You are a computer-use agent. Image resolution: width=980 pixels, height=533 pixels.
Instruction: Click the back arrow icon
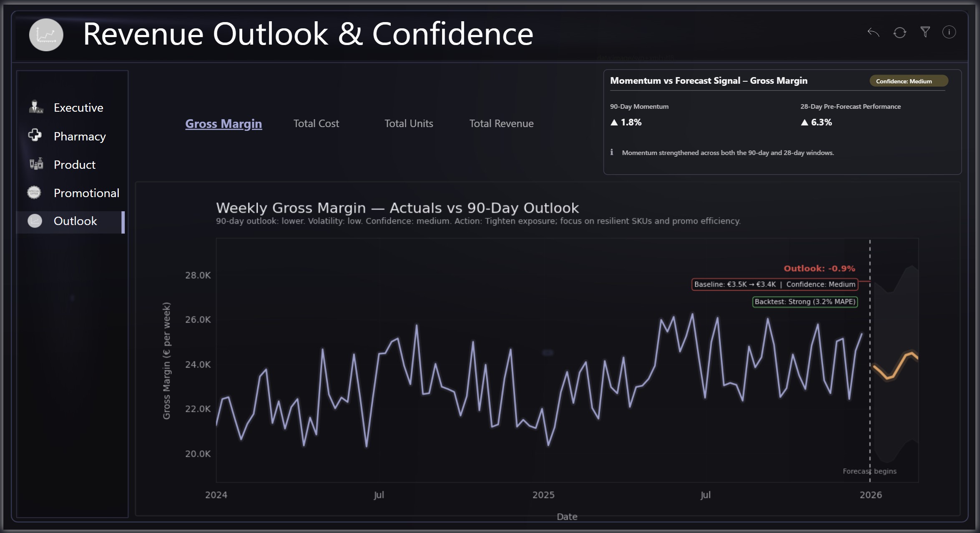(873, 33)
